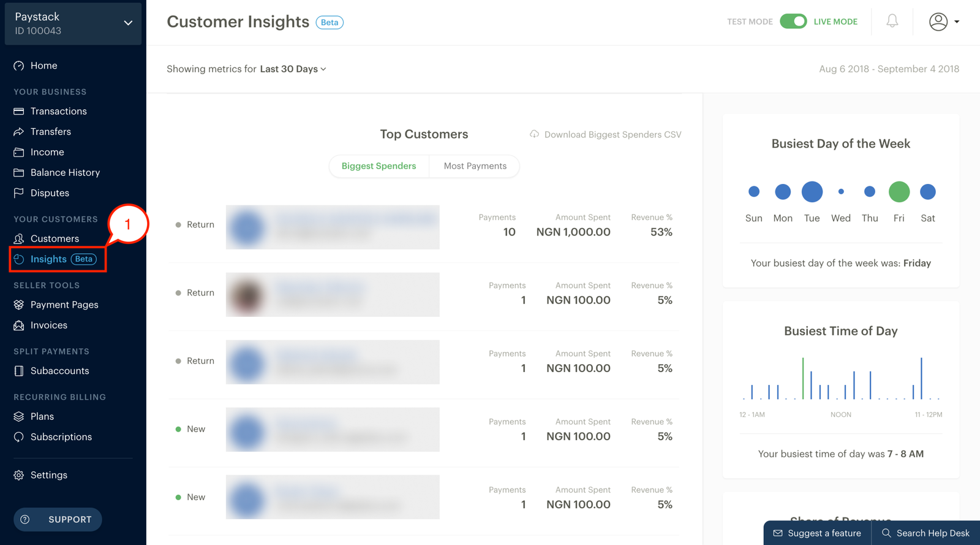980x545 pixels.
Task: Click the Income folder icon
Action: click(x=19, y=152)
